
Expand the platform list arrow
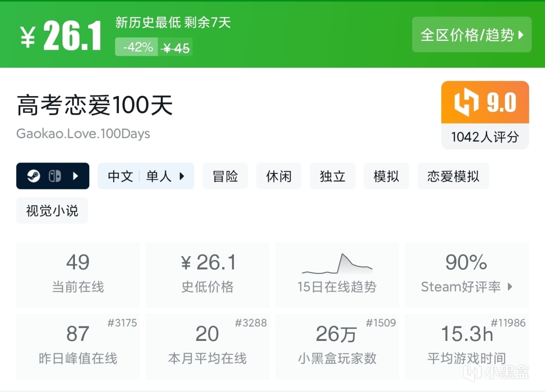pos(77,176)
